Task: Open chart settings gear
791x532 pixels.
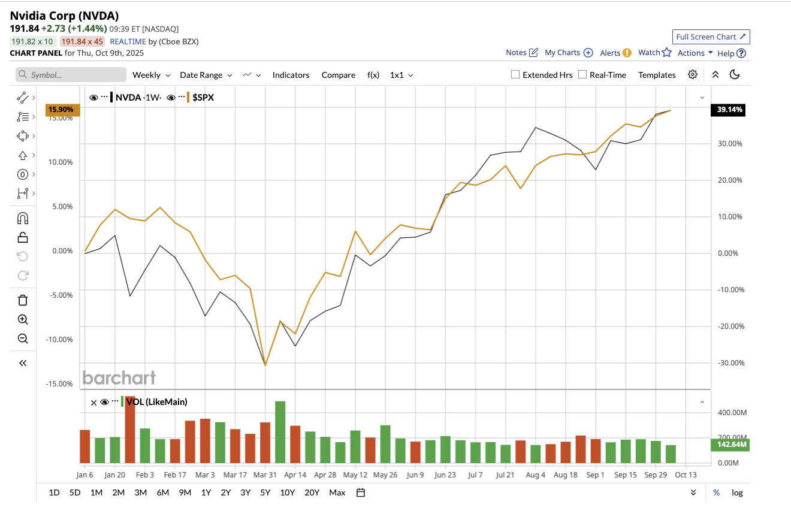Action: pos(693,75)
